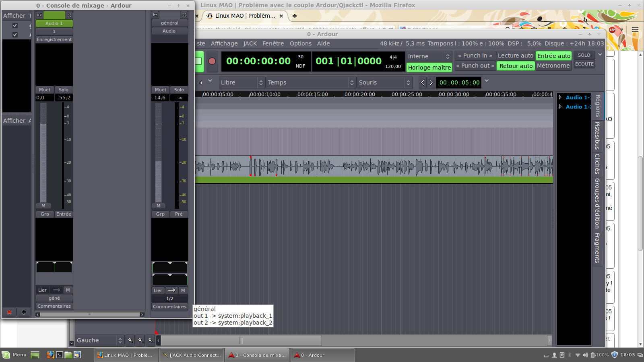Click the Audio 1 panner control

click(54, 267)
